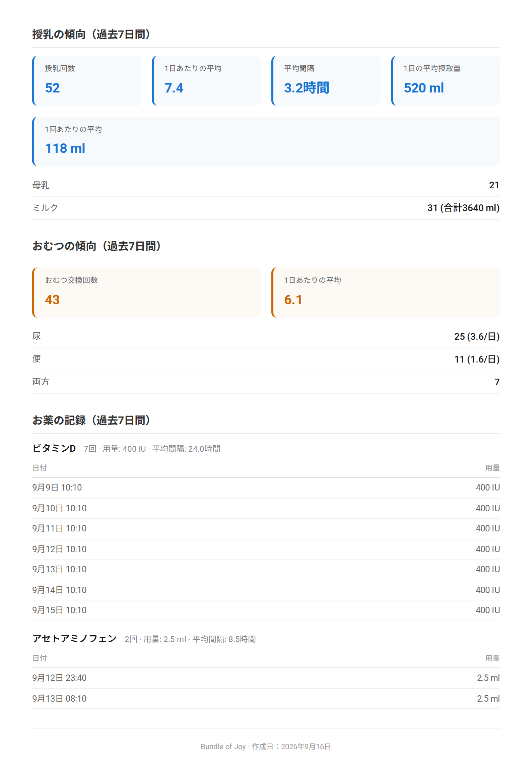
Task: Click the 両方 row label
Action: tap(41, 382)
